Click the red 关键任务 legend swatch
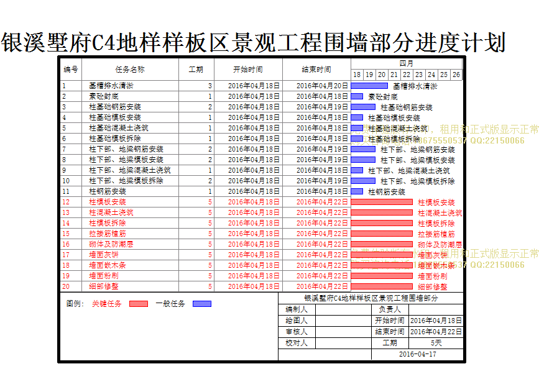The width and height of the screenshot is (539, 392). 139,304
